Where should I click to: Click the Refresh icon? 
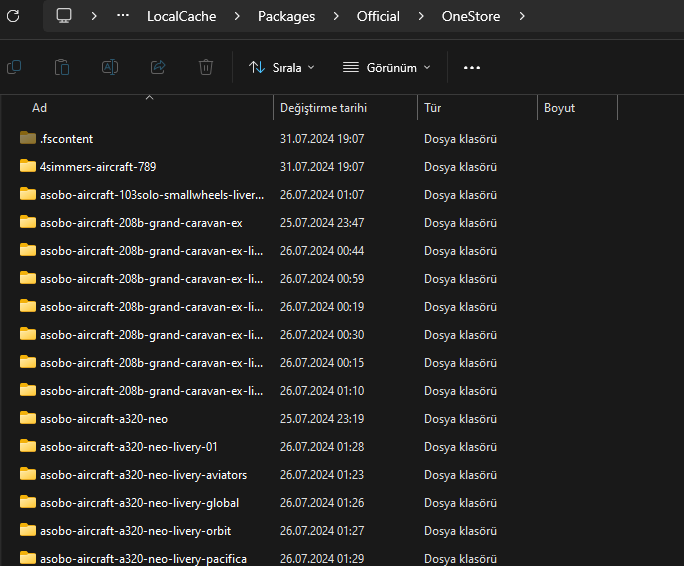(x=13, y=16)
